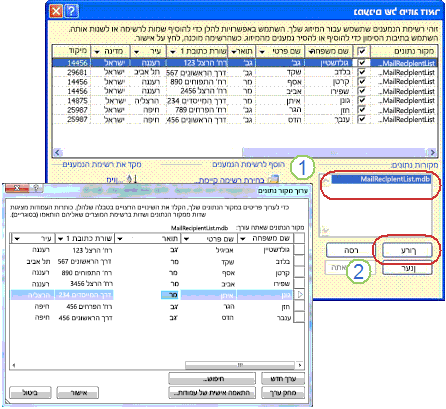Open the עיר column filter dropdown in top table
446x409 pixels.
coord(136,52)
